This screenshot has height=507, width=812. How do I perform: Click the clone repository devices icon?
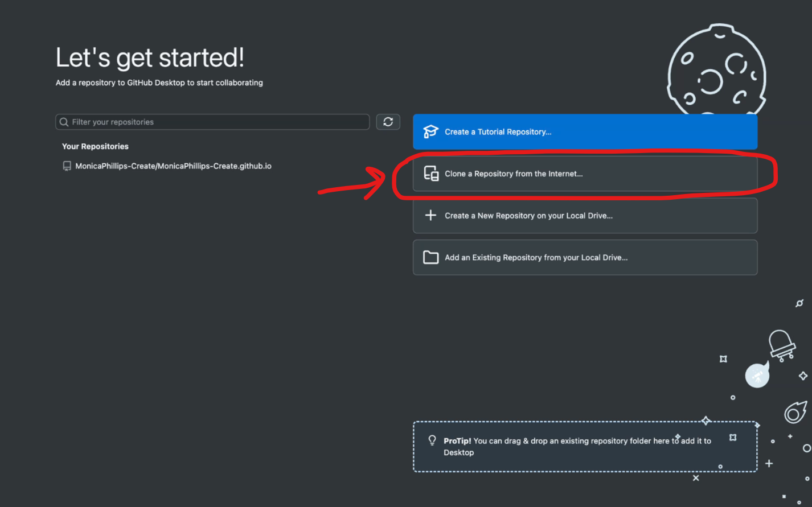(x=431, y=174)
